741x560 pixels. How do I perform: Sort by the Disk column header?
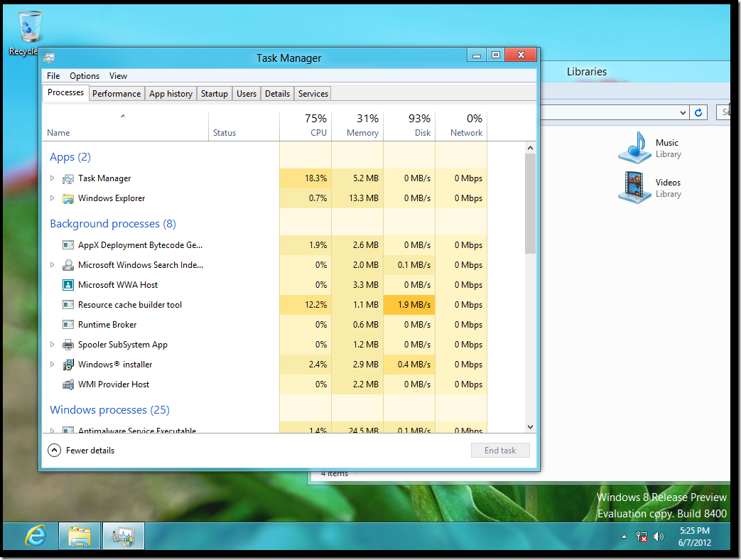click(x=410, y=126)
